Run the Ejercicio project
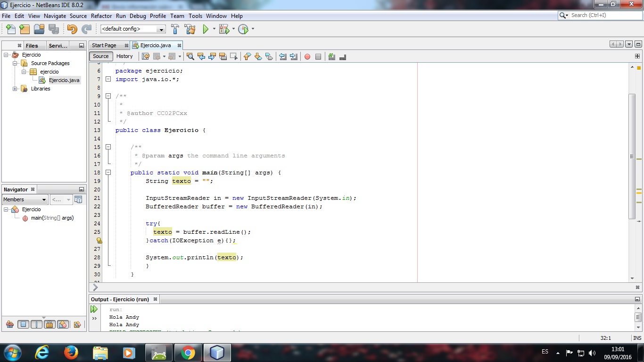 pyautogui.click(x=206, y=29)
